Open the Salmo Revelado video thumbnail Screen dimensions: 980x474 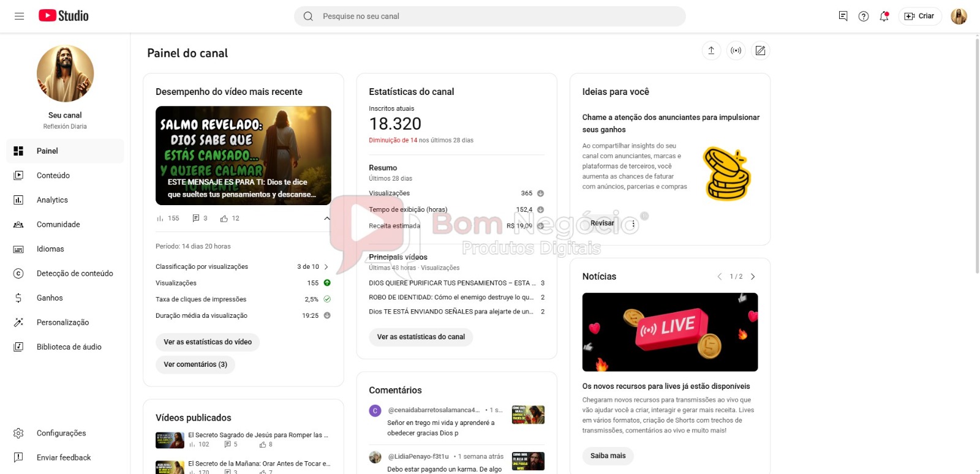tap(243, 156)
